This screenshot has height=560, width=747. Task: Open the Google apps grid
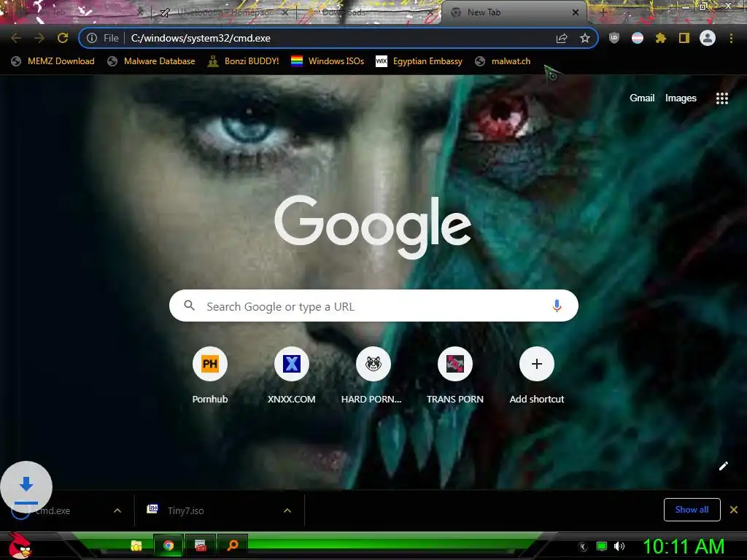point(721,98)
